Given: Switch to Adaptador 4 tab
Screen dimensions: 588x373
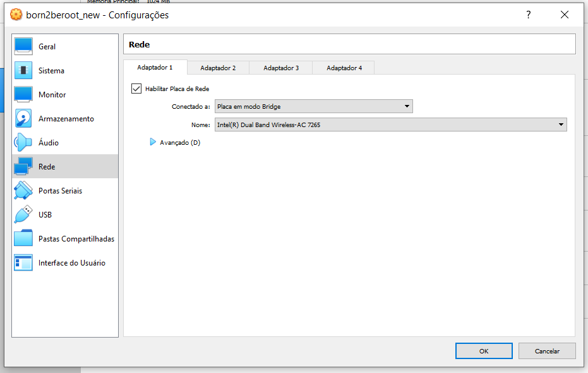Looking at the screenshot, I should [x=344, y=68].
